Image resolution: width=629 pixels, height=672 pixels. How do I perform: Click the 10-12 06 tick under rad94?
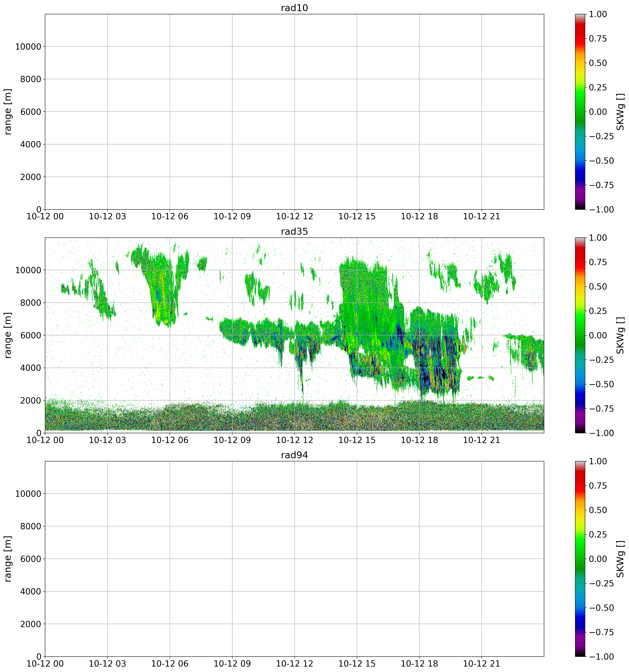170,664
